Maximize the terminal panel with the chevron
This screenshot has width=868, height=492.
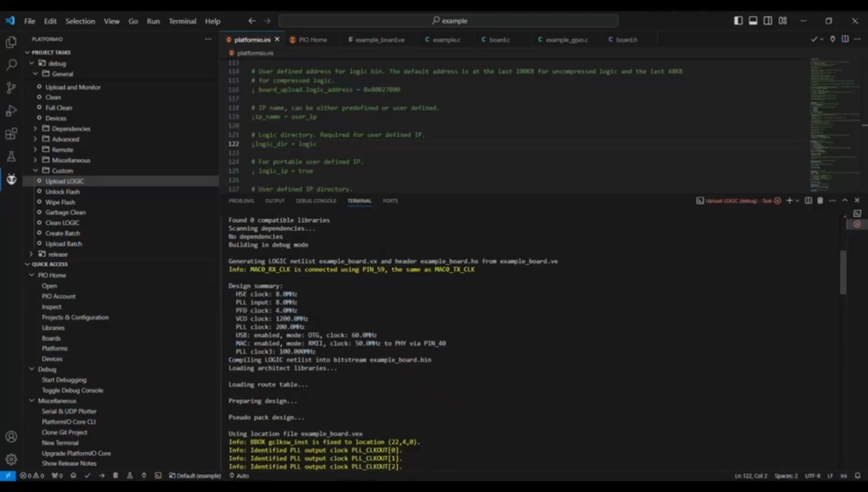[x=845, y=200]
